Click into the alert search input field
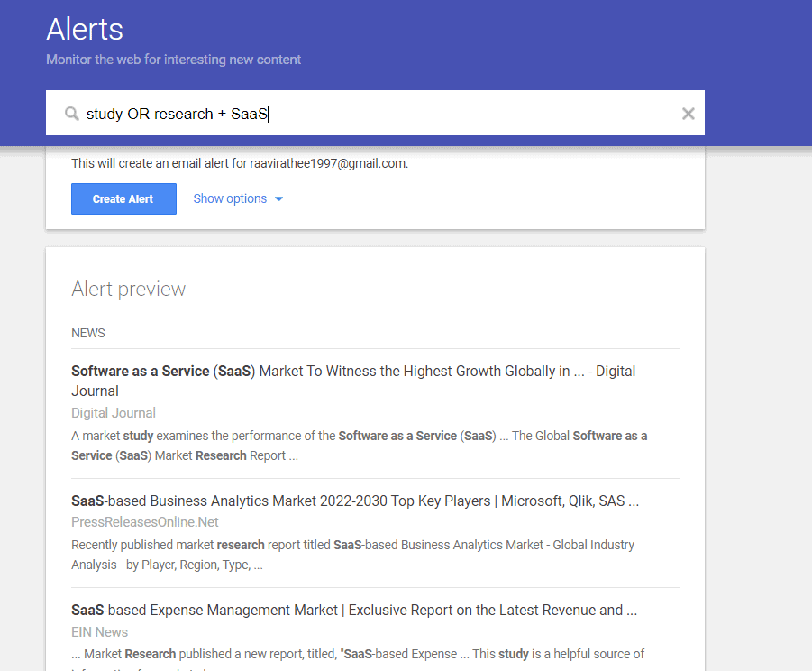The image size is (812, 671). coord(375,113)
